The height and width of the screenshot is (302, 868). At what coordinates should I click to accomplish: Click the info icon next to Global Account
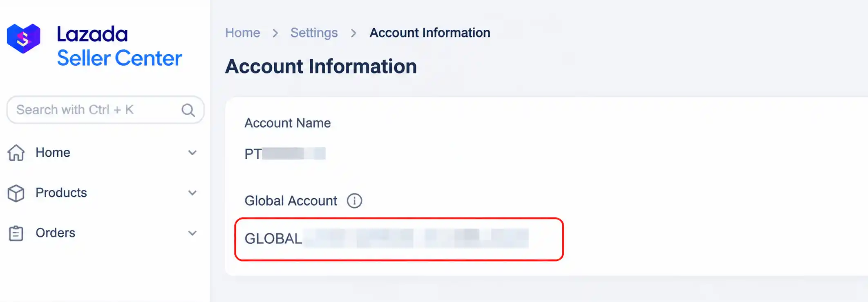pos(354,201)
